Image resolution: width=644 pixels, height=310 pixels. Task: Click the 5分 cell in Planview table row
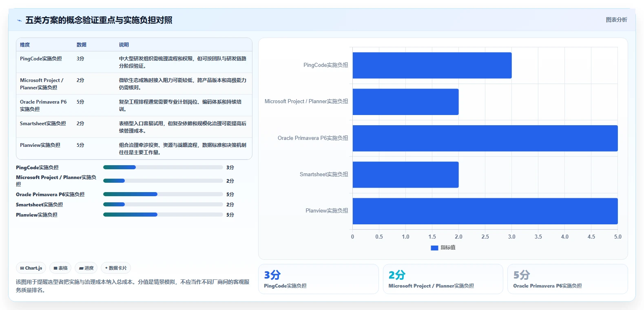[80, 145]
